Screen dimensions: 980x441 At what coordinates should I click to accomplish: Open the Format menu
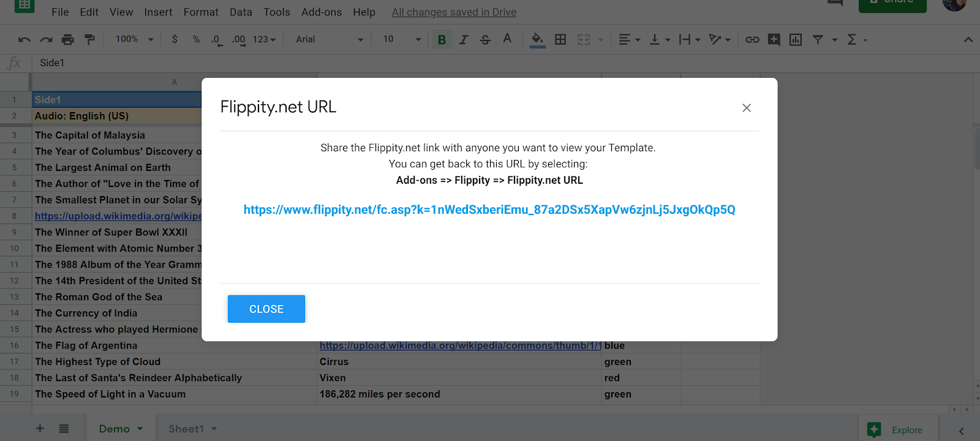201,12
